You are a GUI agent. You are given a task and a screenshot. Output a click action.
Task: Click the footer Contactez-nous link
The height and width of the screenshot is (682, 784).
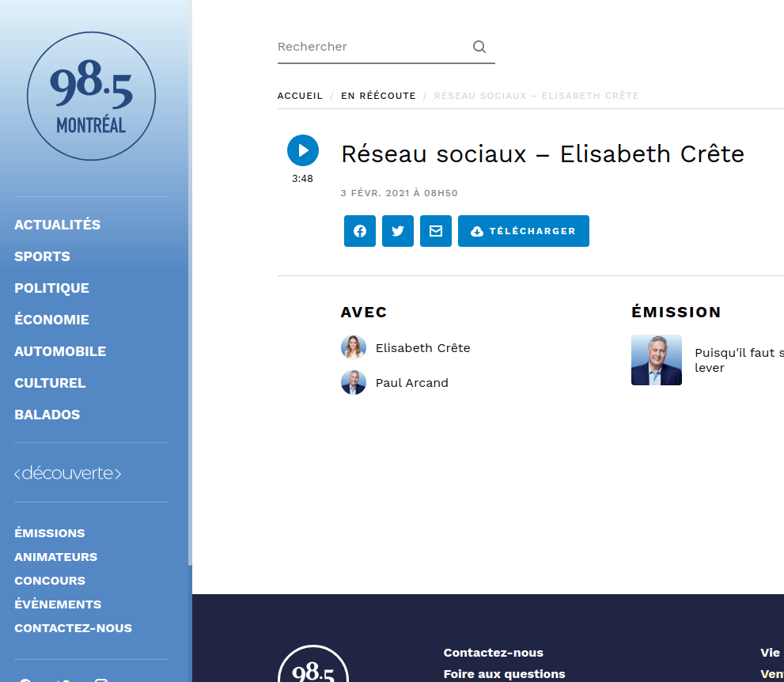point(493,653)
